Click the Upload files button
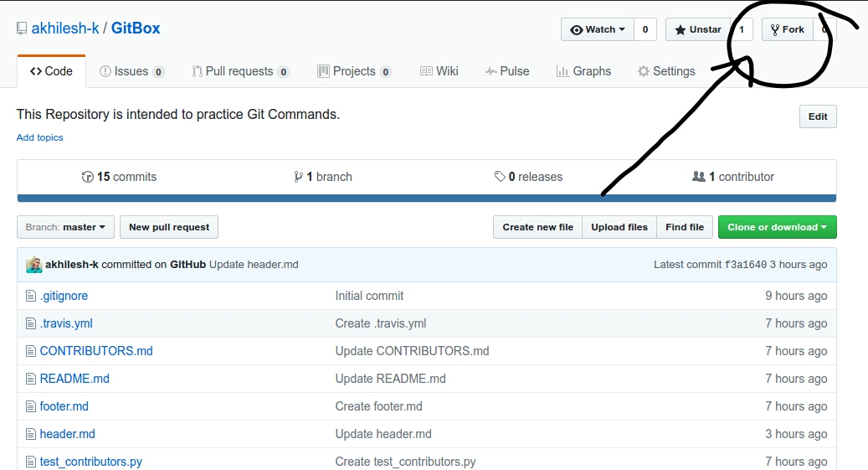868x470 pixels. click(x=619, y=227)
